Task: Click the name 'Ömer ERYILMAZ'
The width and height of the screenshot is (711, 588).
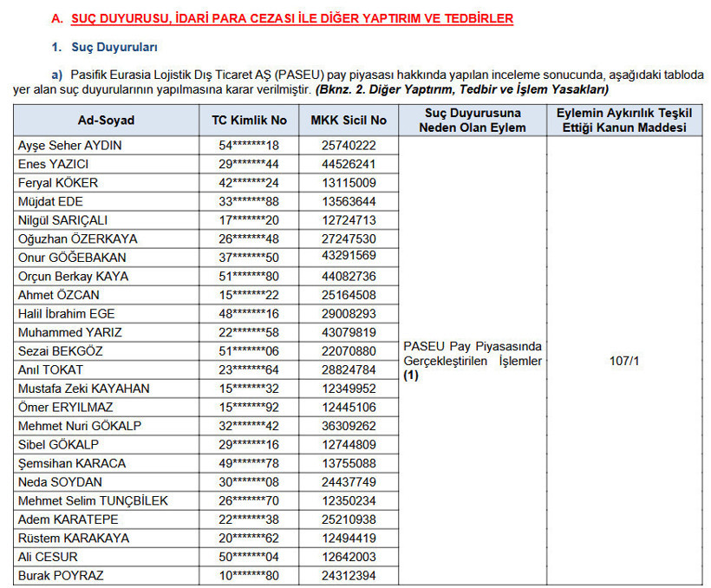Action: coord(65,408)
